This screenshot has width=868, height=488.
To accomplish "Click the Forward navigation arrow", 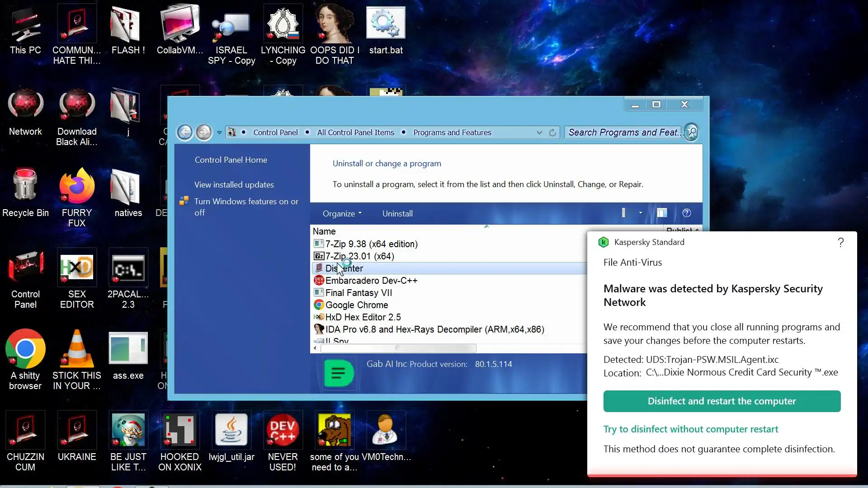I will (x=204, y=132).
